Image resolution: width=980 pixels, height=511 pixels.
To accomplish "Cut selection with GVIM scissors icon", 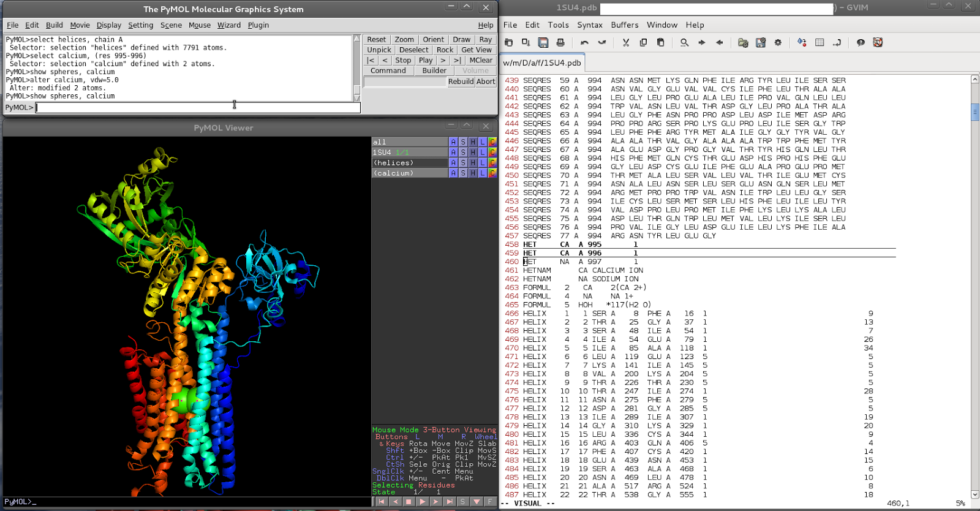I will 625,42.
